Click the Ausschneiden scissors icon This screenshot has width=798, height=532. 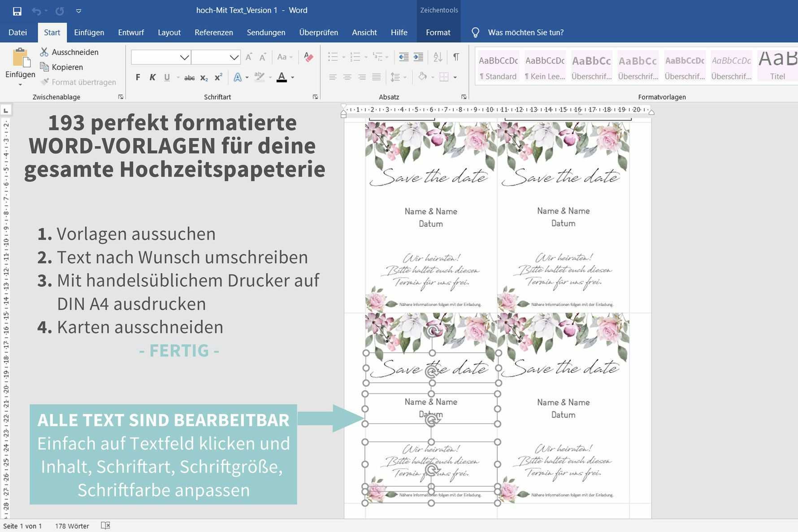(44, 52)
